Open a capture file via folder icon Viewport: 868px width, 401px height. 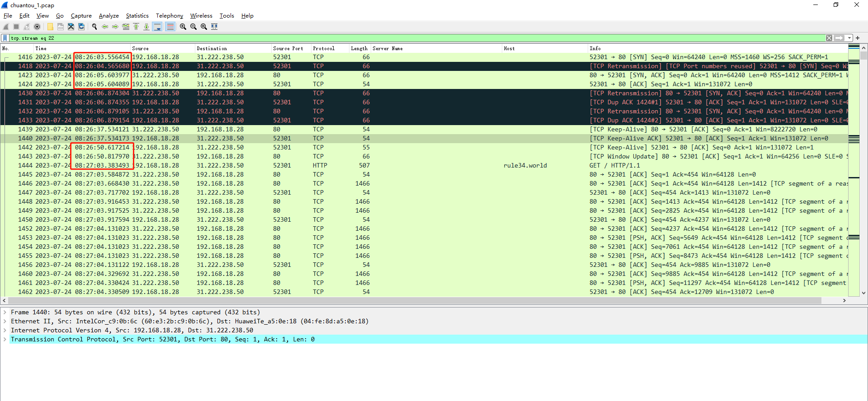tap(50, 27)
